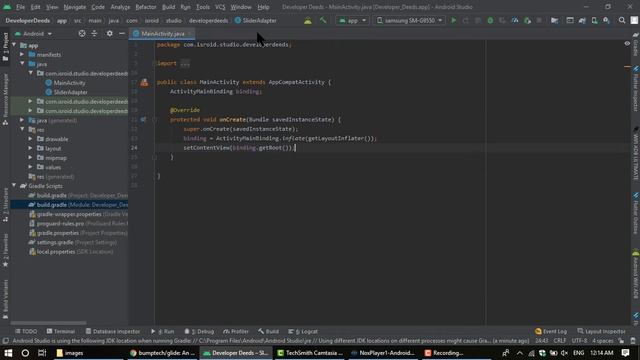Open the Android project view dropdown

33,33
